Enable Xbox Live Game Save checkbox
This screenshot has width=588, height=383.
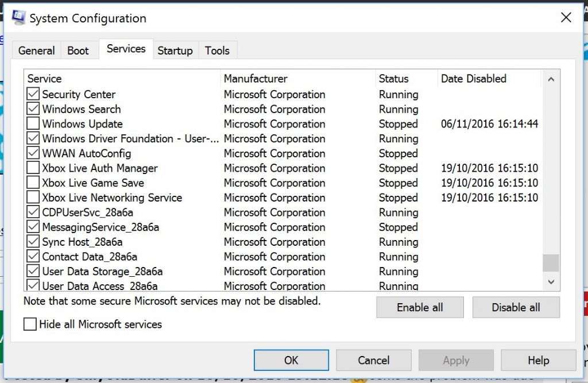coord(33,183)
